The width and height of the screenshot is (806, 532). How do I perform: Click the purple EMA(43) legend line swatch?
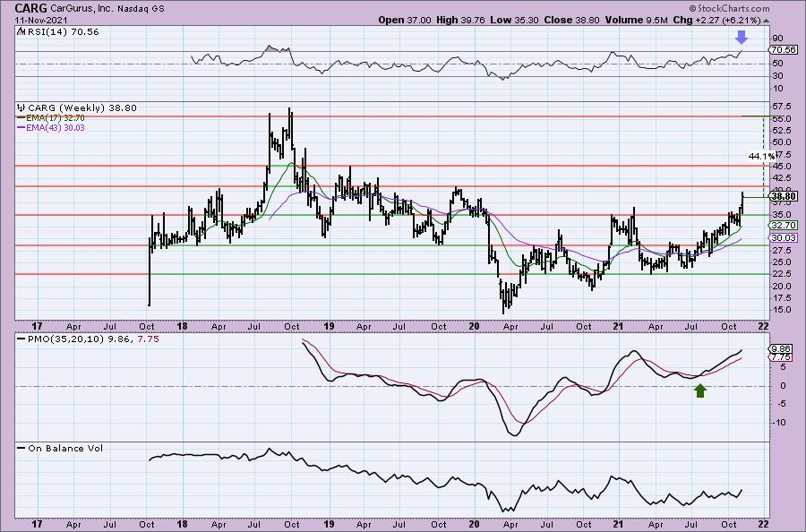tap(21, 127)
